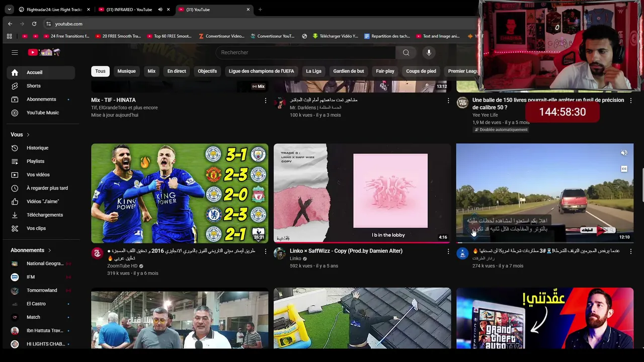Image resolution: width=644 pixels, height=362 pixels.
Task: Open Match channel subscription
Action: 41,317
